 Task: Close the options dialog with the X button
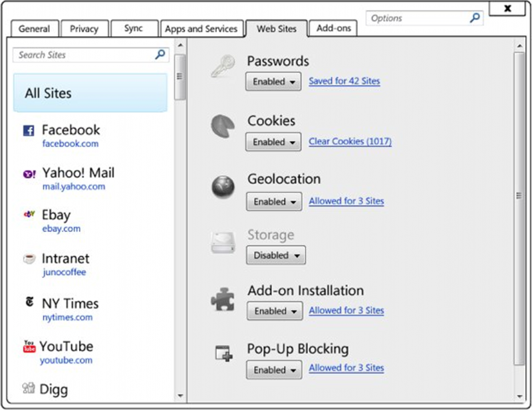[507, 8]
